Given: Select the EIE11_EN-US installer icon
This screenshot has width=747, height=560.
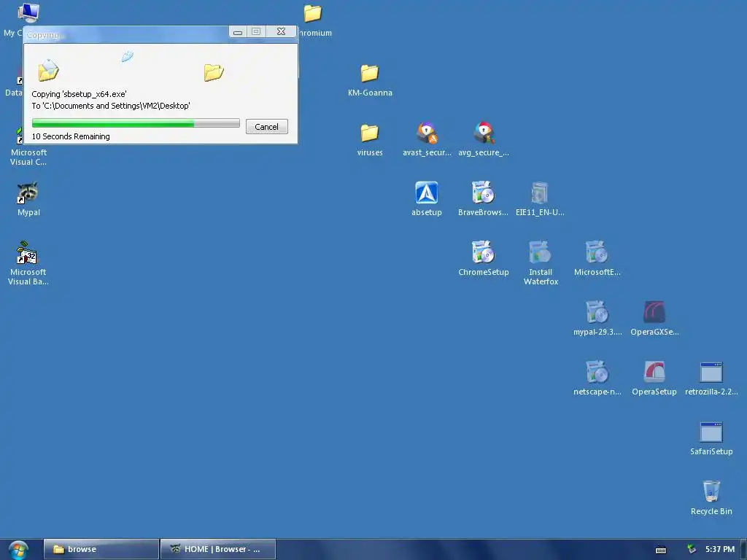Looking at the screenshot, I should click(x=540, y=200).
